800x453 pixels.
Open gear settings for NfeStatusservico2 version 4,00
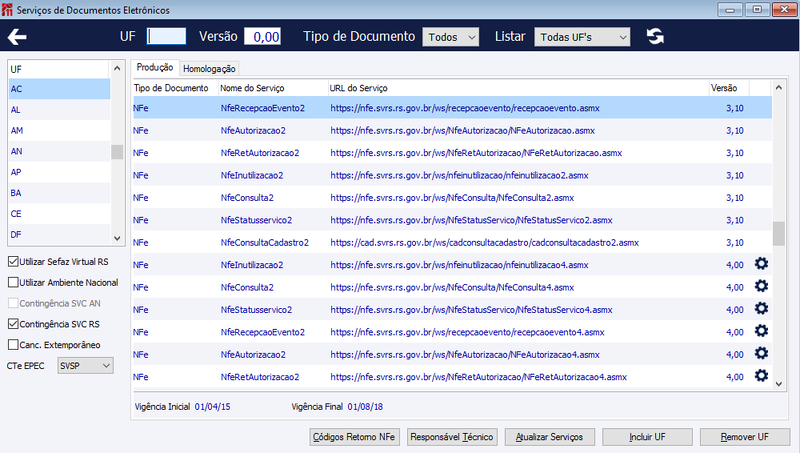(761, 309)
